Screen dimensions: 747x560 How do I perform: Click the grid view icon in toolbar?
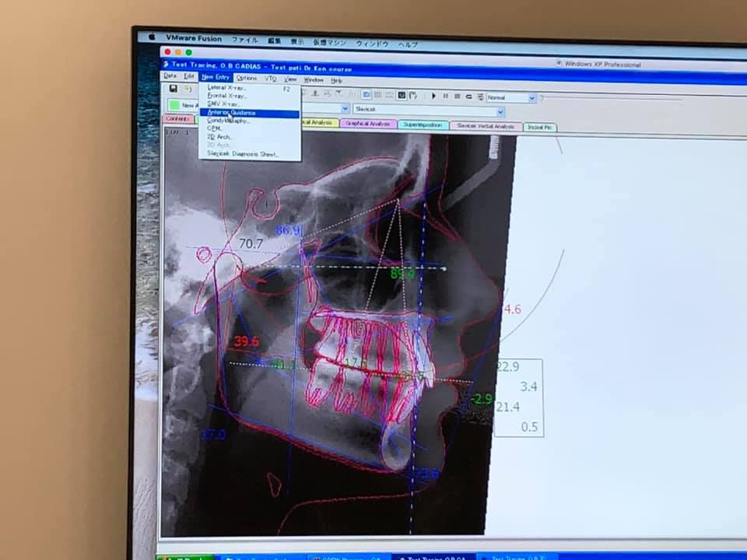click(378, 95)
